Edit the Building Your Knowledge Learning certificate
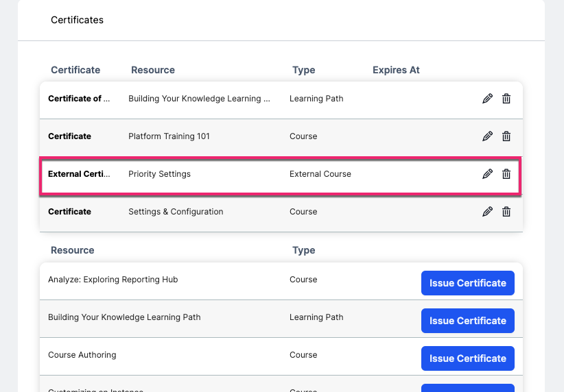Image resolution: width=564 pixels, height=392 pixels. tap(487, 99)
